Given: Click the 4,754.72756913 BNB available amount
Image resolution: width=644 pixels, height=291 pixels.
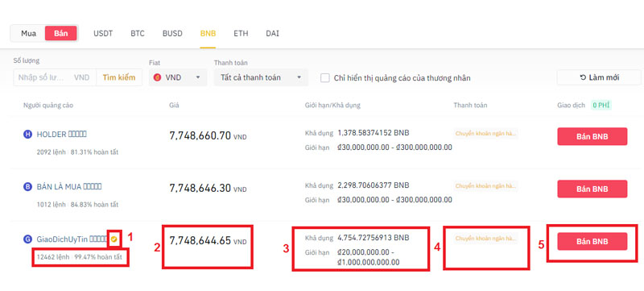Looking at the screenshot, I should [374, 238].
